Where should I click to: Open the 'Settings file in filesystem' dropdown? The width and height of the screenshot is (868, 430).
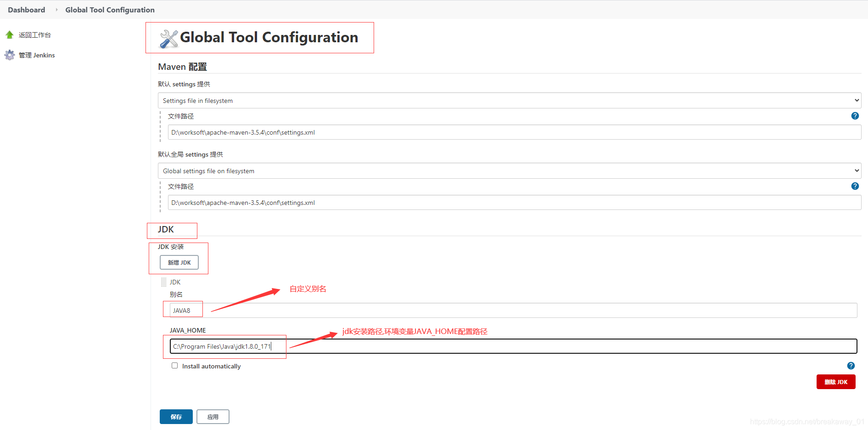(x=509, y=101)
